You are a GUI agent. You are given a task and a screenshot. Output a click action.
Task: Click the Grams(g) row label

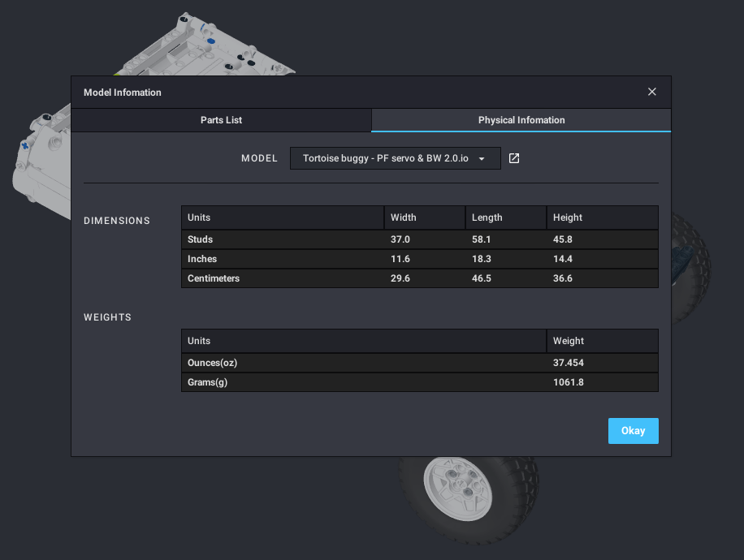pyautogui.click(x=207, y=381)
